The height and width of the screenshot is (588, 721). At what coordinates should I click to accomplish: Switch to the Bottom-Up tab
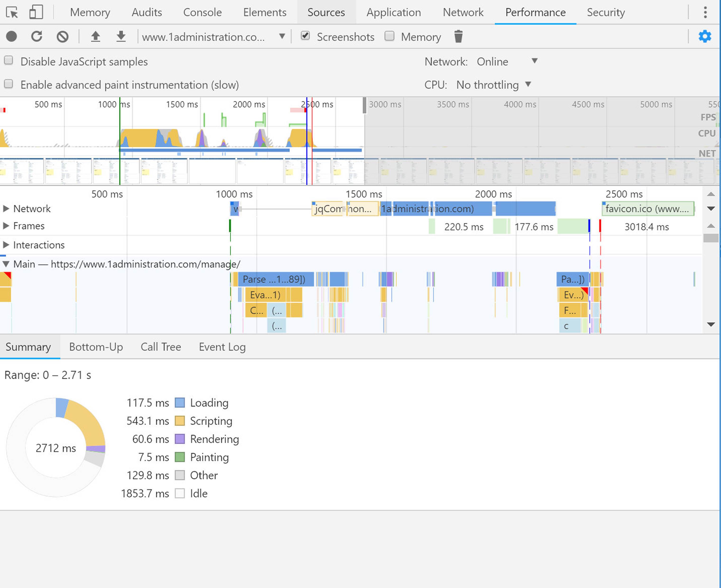[x=96, y=347]
